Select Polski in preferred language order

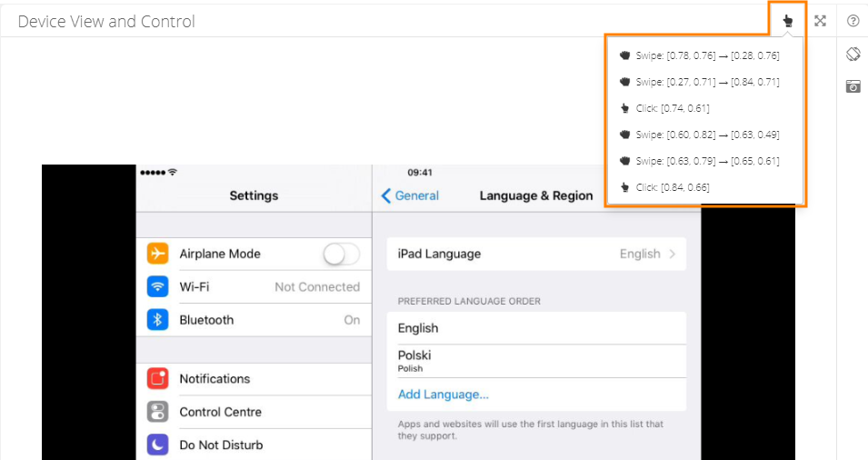click(x=536, y=360)
